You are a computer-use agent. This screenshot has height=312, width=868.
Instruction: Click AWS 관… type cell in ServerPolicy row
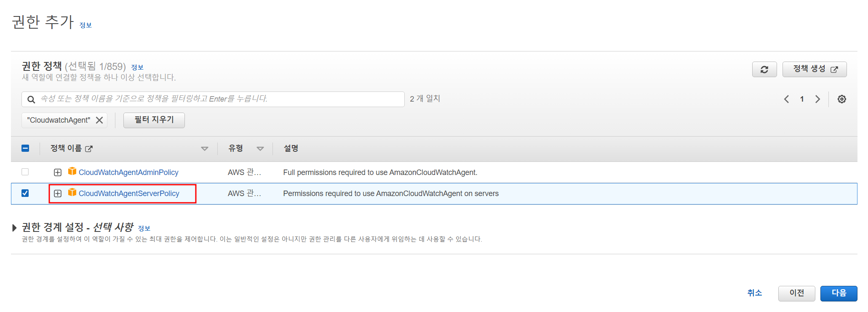point(245,194)
